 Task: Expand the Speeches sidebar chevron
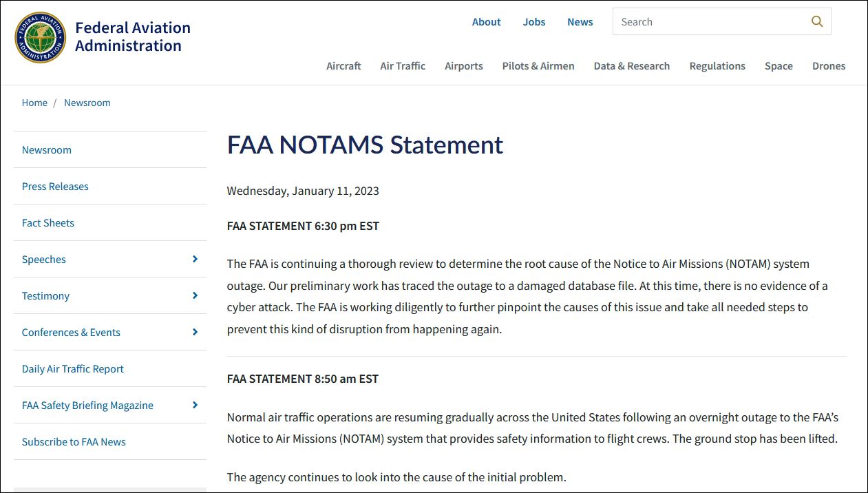pyautogui.click(x=195, y=259)
